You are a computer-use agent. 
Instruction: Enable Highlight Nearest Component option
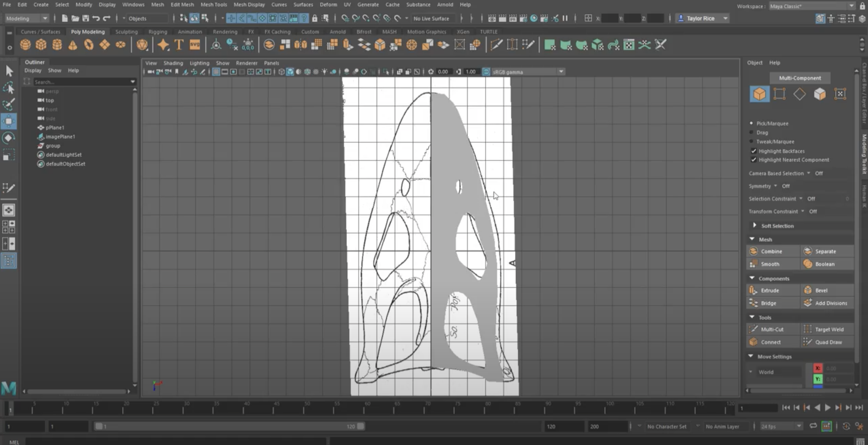pyautogui.click(x=754, y=160)
